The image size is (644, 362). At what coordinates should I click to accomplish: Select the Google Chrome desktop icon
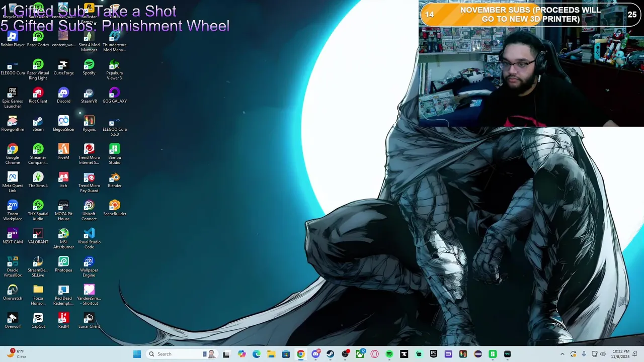click(13, 155)
